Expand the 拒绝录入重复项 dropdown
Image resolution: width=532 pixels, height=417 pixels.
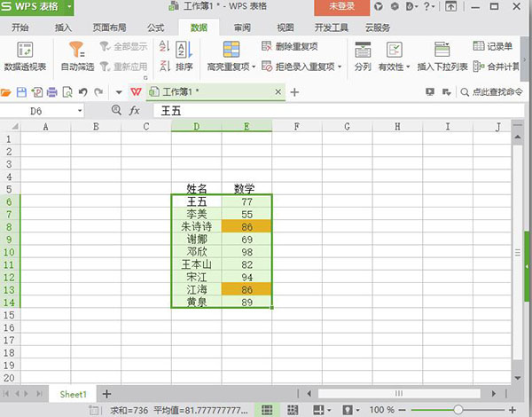pyautogui.click(x=340, y=67)
